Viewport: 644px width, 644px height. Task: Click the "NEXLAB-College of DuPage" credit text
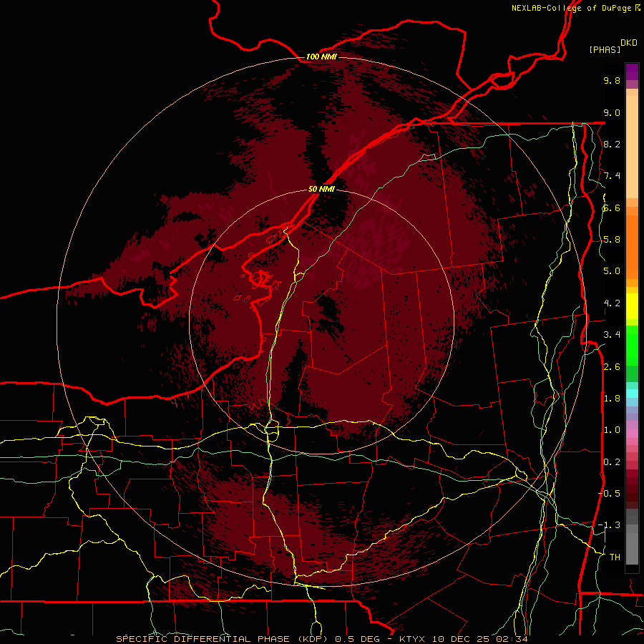click(x=571, y=8)
